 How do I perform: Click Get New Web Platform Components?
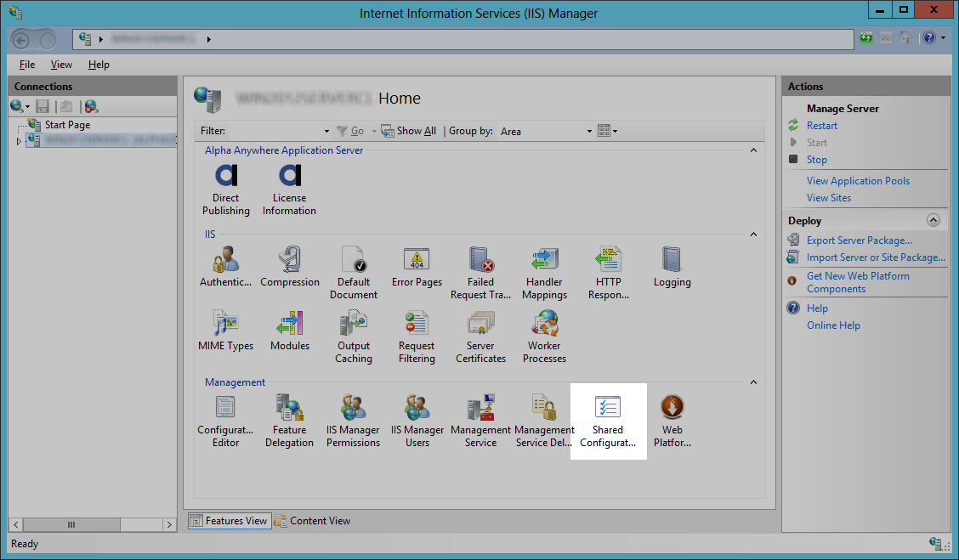pyautogui.click(x=858, y=282)
